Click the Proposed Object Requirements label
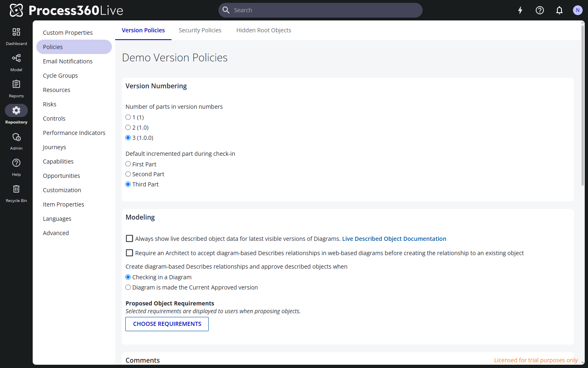The width and height of the screenshot is (588, 368). click(170, 303)
